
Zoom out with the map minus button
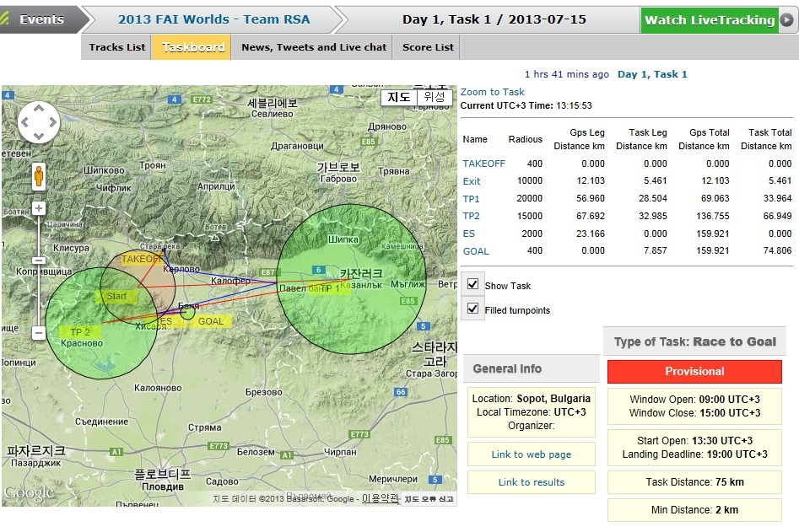[39, 333]
